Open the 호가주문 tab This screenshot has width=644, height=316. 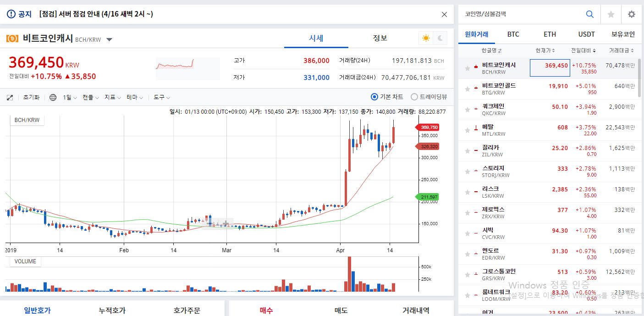click(187, 310)
